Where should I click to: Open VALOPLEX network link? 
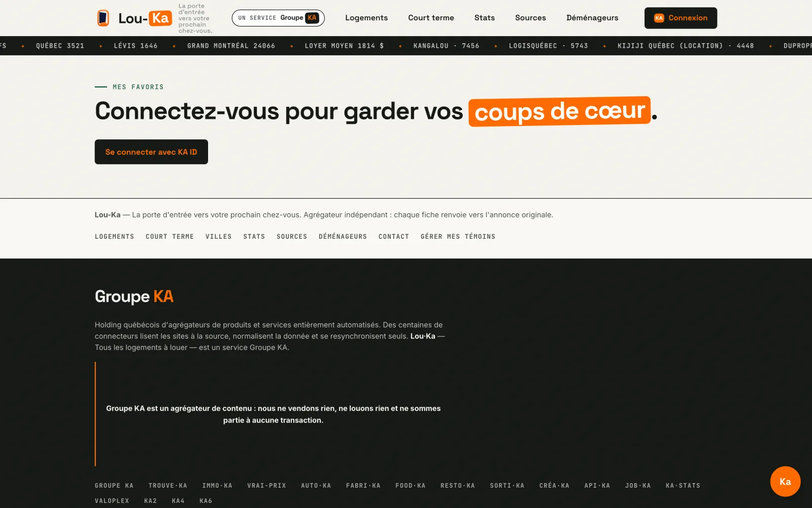(112, 501)
